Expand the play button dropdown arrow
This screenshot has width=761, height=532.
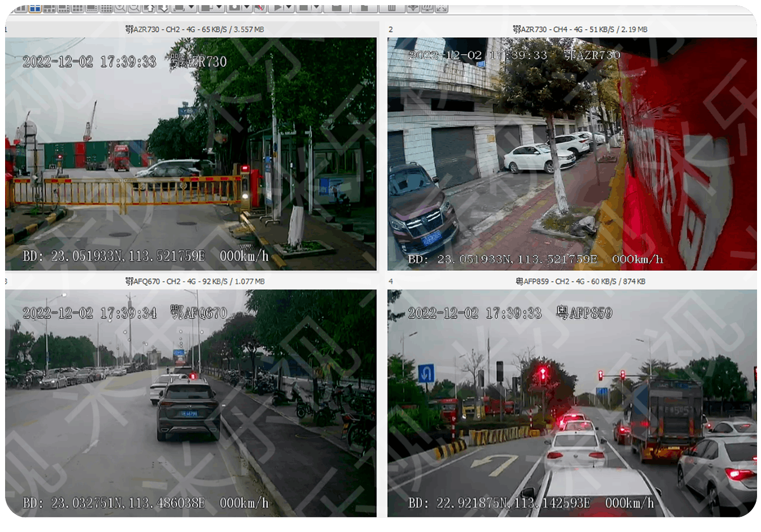[289, 8]
